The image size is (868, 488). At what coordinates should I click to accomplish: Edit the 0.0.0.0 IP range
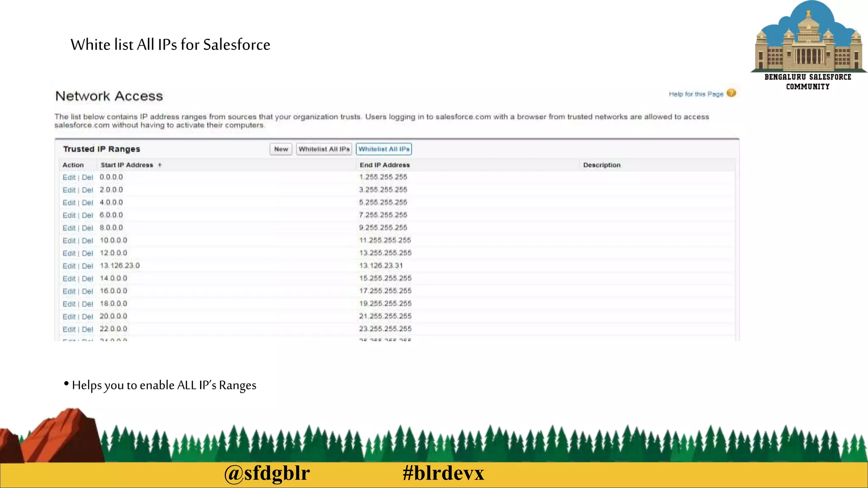point(69,177)
